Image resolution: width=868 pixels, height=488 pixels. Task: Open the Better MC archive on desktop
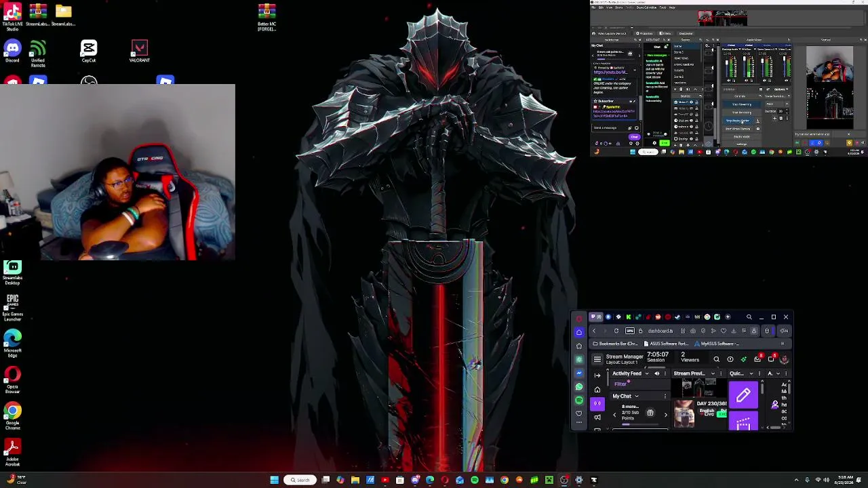tap(267, 17)
